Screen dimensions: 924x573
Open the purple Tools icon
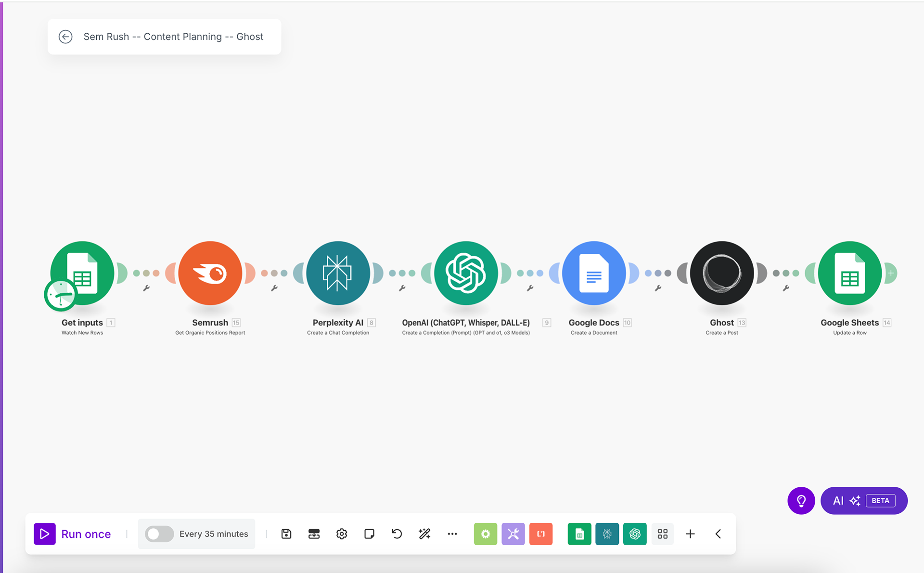(x=513, y=534)
